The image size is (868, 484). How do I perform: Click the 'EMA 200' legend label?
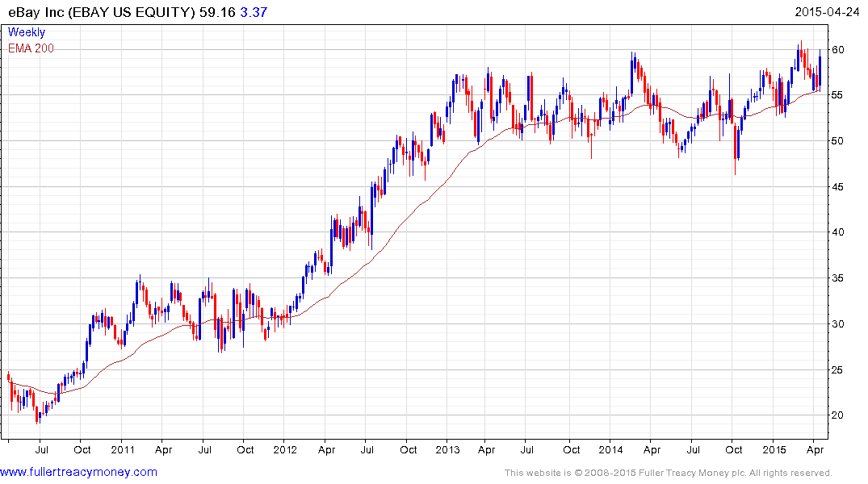(31, 48)
